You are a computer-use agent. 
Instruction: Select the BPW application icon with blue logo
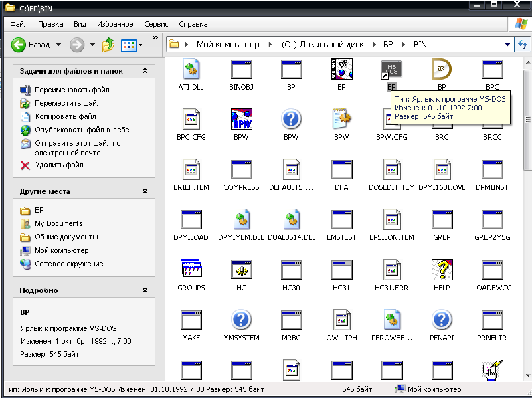[241, 119]
